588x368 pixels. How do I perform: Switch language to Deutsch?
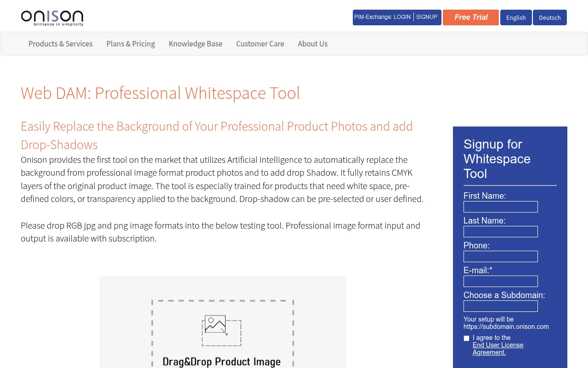click(x=550, y=17)
